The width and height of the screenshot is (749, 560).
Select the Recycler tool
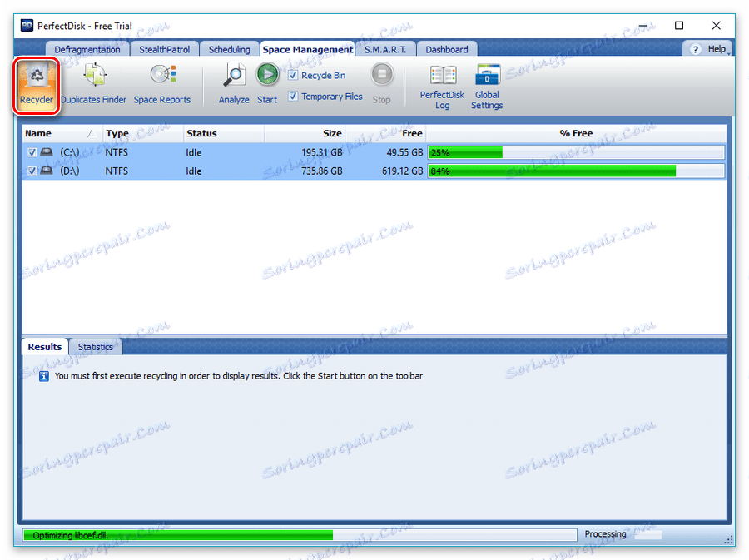tap(36, 83)
